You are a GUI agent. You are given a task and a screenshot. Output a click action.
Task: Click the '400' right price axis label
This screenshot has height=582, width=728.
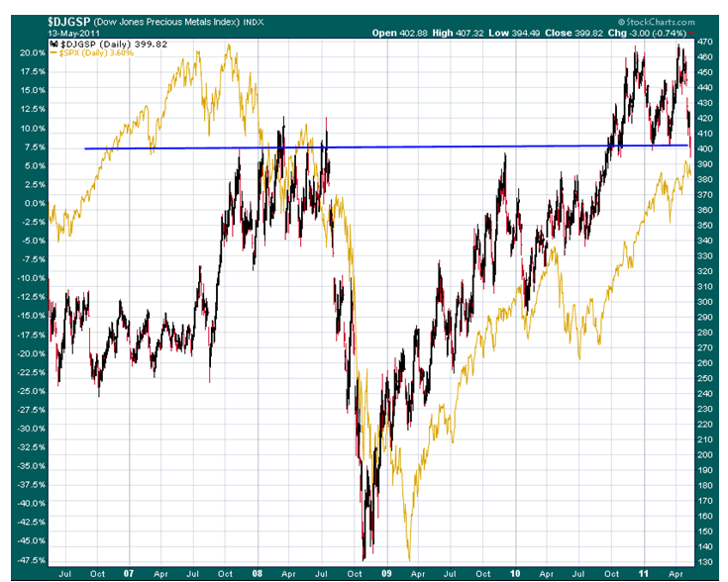click(704, 148)
